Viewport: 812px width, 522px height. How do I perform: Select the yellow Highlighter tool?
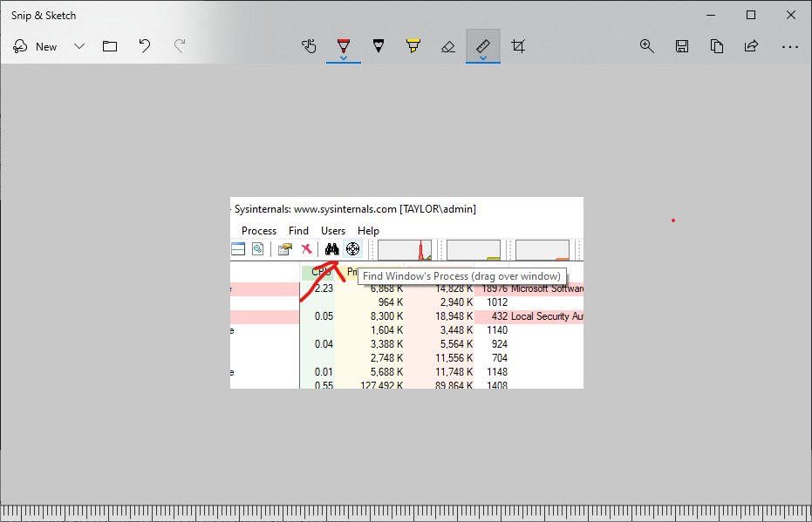click(x=413, y=46)
